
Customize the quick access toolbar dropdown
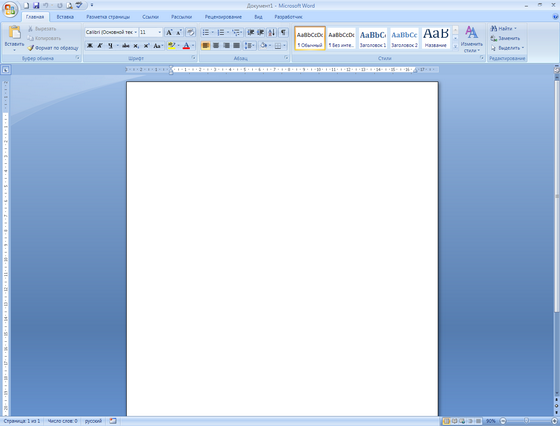92,5
